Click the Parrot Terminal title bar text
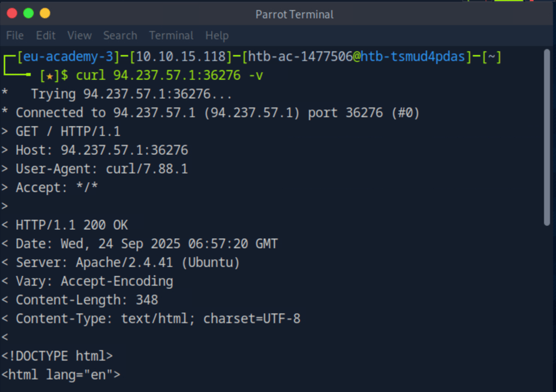This screenshot has height=392, width=556. (x=295, y=14)
